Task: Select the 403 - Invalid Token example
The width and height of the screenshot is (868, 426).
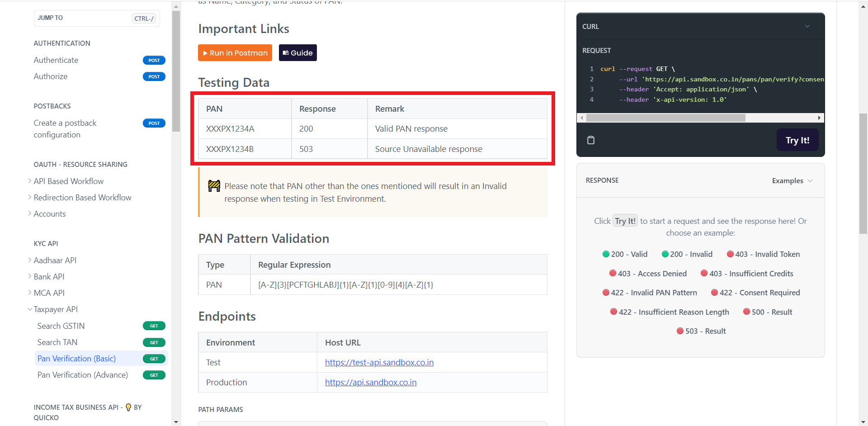Action: click(763, 254)
